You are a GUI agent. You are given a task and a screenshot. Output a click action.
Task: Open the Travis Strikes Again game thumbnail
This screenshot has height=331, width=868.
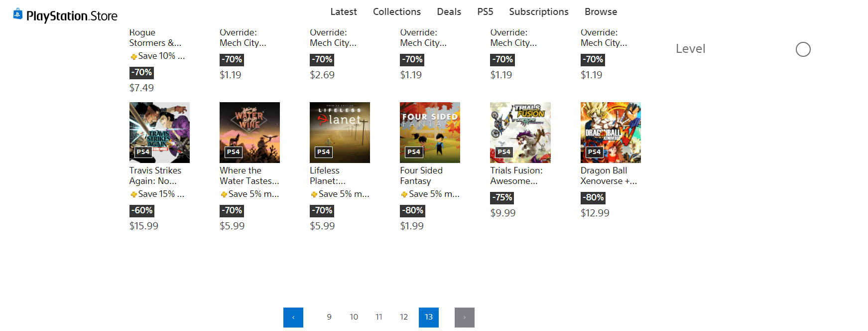(x=159, y=132)
